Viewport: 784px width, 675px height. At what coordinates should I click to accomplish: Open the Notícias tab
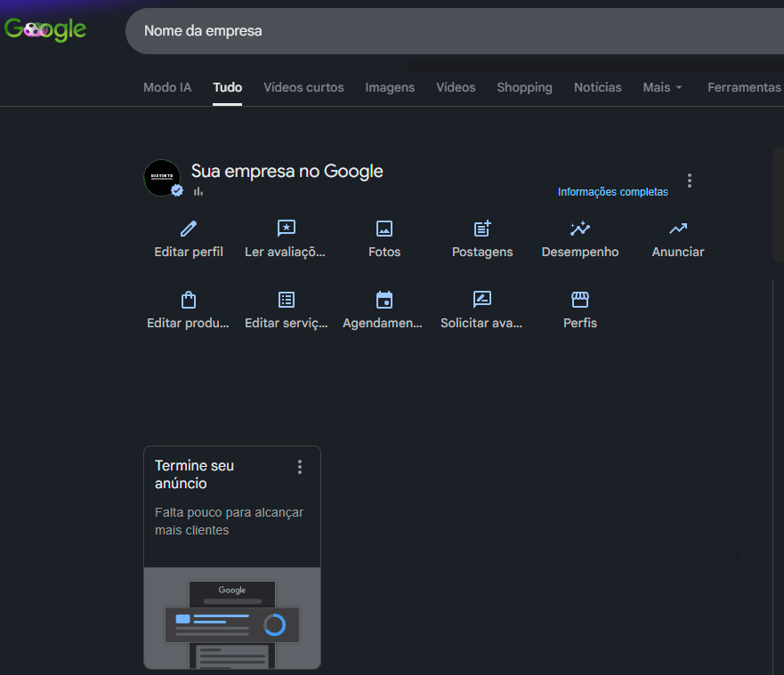pos(597,87)
